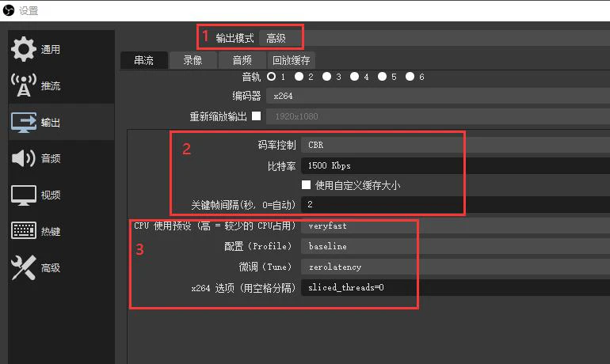Open the 通用 general settings gear icon
This screenshot has width=610, height=364.
pyautogui.click(x=24, y=49)
